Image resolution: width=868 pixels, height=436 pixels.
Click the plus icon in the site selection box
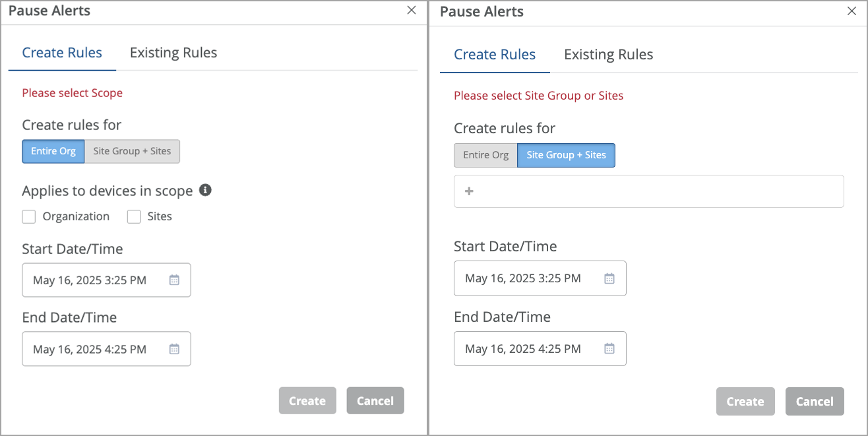click(x=470, y=191)
